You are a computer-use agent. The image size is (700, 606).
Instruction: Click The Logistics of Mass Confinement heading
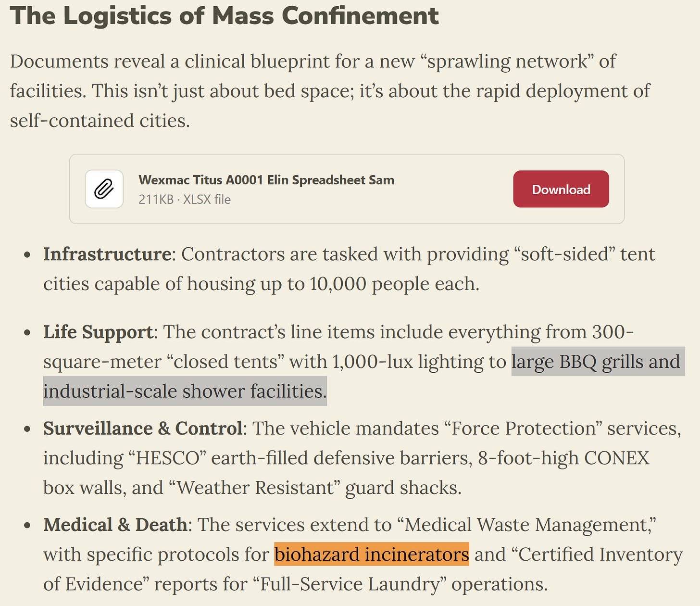[224, 15]
